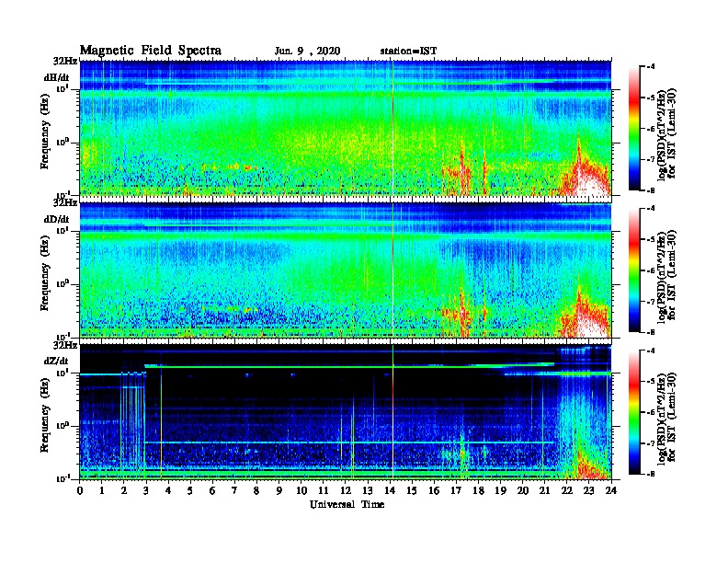Click the hour 0 tick label on time axis

click(x=80, y=491)
